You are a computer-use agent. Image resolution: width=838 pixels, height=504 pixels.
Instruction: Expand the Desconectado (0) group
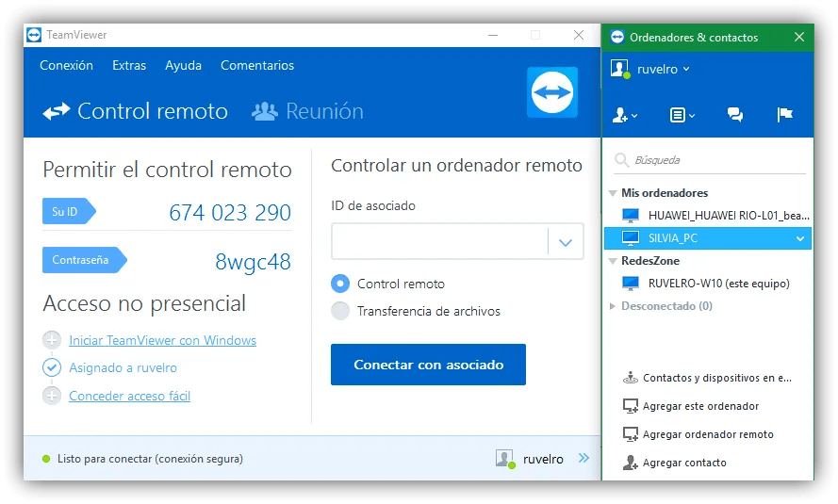pos(613,306)
